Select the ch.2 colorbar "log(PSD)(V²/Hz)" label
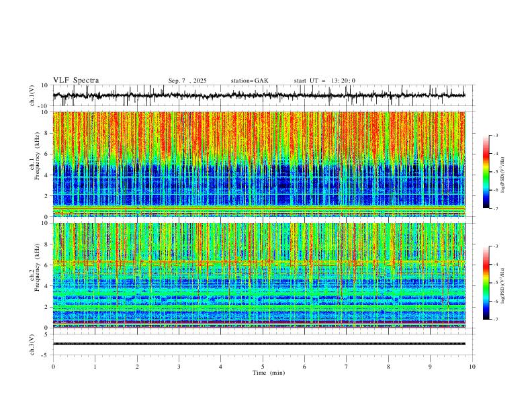 click(503, 286)
